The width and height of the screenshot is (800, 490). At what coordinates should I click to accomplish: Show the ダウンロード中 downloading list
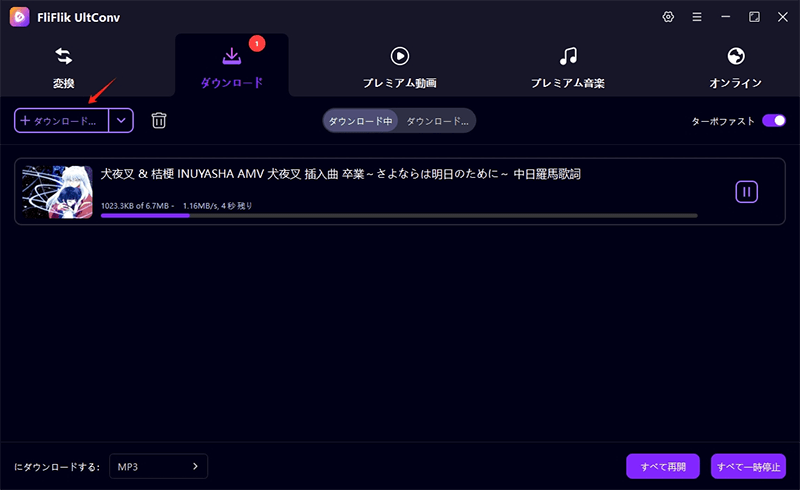[x=360, y=121]
